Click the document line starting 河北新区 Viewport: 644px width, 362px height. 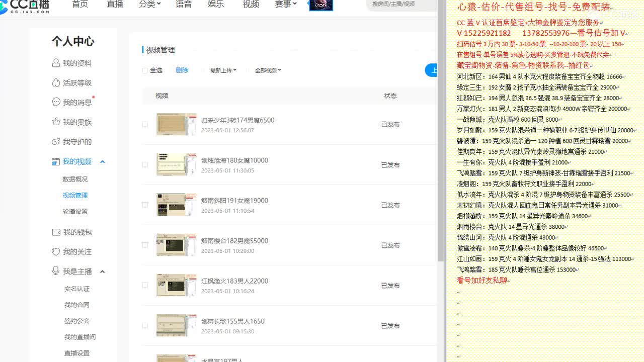pos(539,77)
